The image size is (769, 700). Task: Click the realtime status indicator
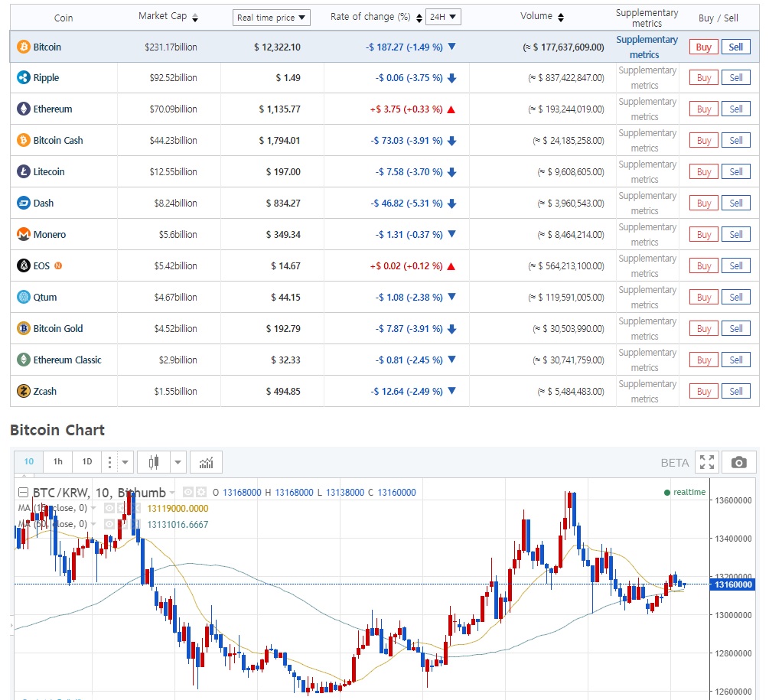click(x=685, y=492)
